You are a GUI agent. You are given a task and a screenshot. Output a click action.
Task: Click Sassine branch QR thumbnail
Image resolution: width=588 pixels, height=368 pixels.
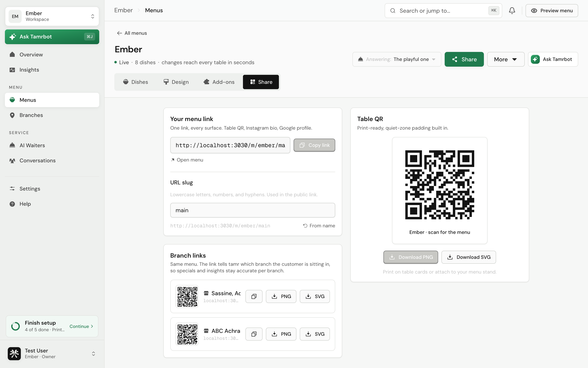pos(187,296)
